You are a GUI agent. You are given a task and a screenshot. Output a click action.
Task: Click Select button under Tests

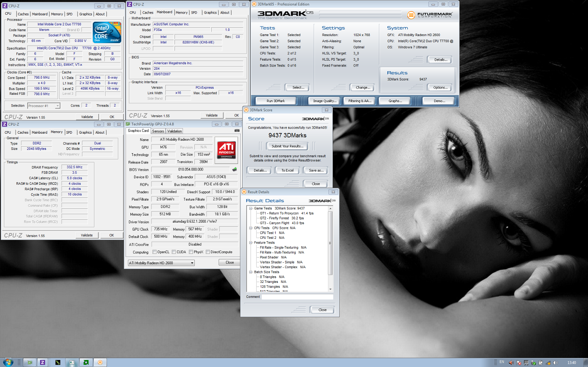[298, 87]
